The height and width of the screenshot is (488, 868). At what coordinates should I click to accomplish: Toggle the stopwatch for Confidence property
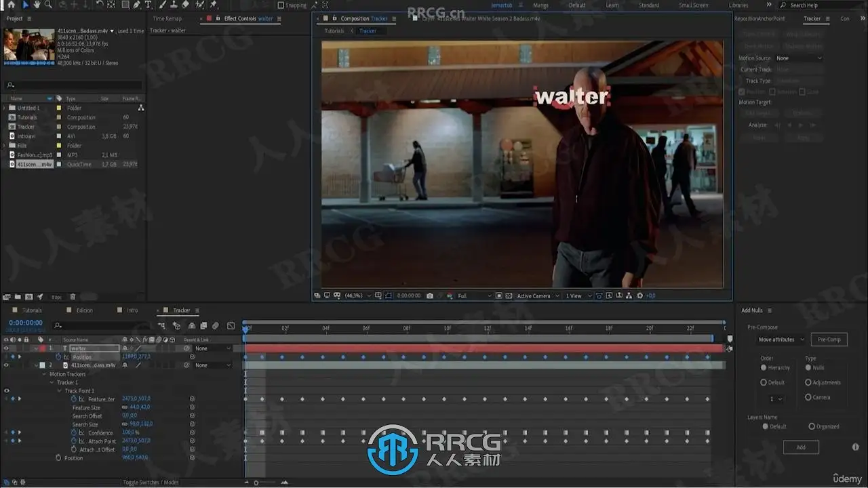[74, 432]
